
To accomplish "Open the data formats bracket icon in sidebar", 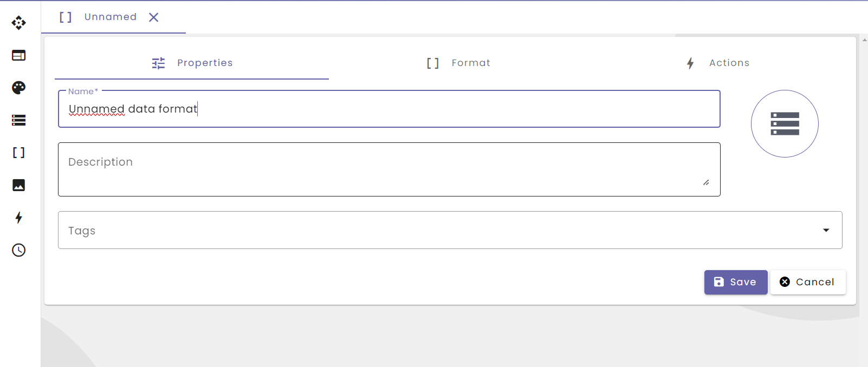I will click(x=18, y=153).
